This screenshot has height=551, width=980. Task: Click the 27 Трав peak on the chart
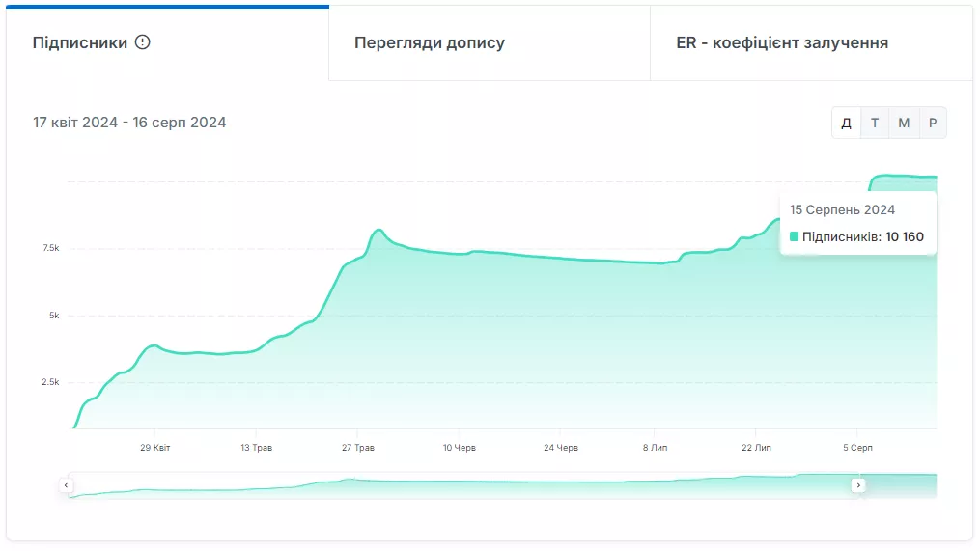[x=378, y=231]
